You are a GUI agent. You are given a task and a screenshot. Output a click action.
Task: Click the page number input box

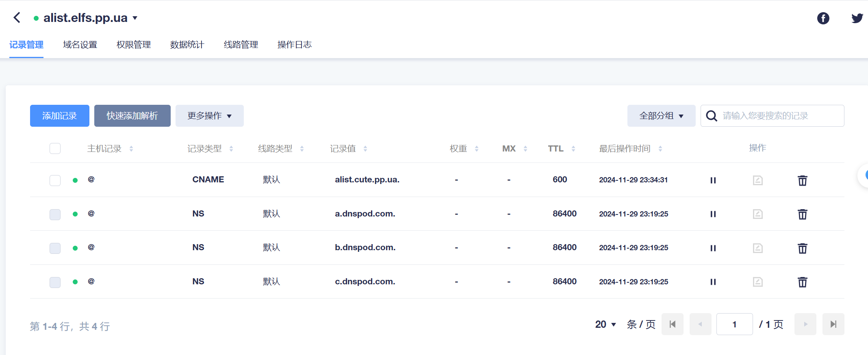coord(735,324)
